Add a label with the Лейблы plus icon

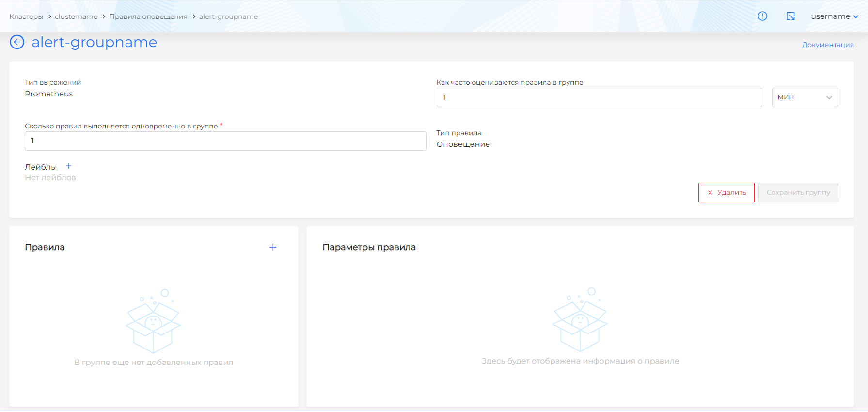click(69, 166)
